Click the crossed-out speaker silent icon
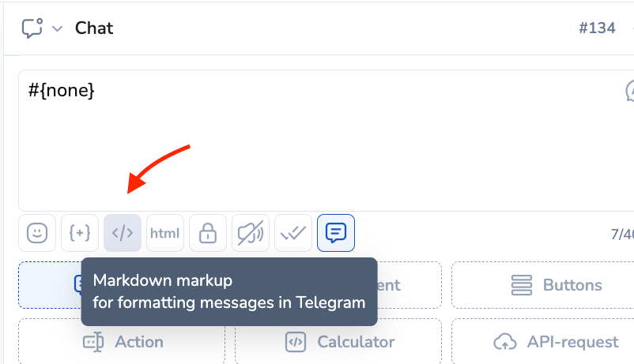 coord(251,233)
